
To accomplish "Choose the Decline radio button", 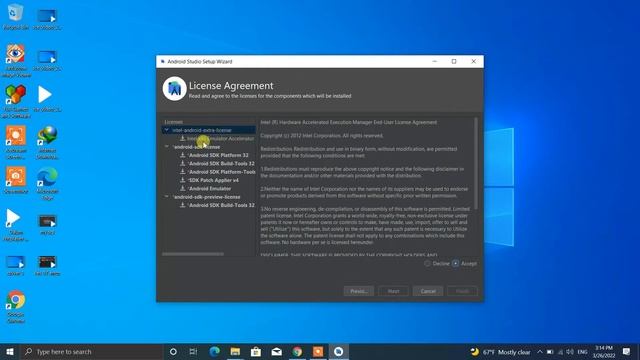I will [x=427, y=263].
